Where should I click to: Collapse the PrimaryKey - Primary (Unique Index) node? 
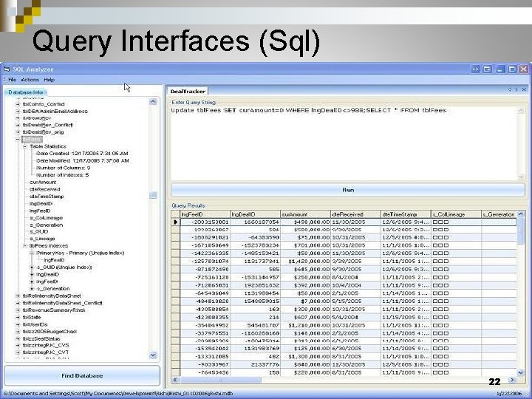click(x=32, y=253)
